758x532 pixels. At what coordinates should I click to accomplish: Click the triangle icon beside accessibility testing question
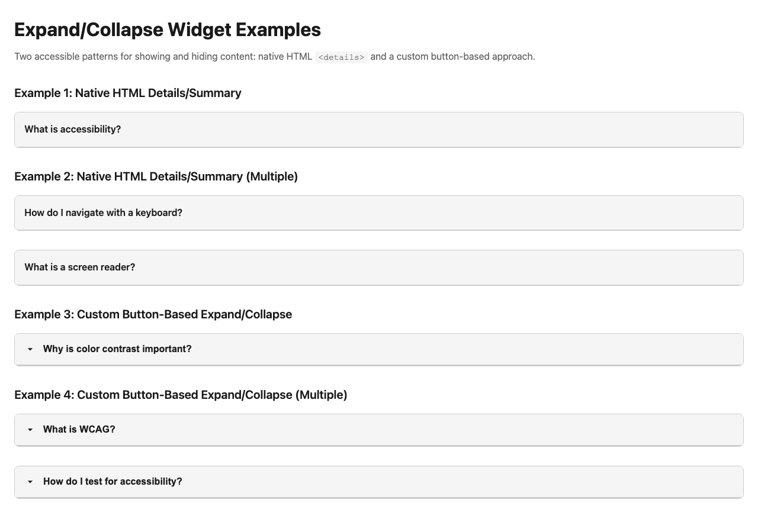(30, 482)
